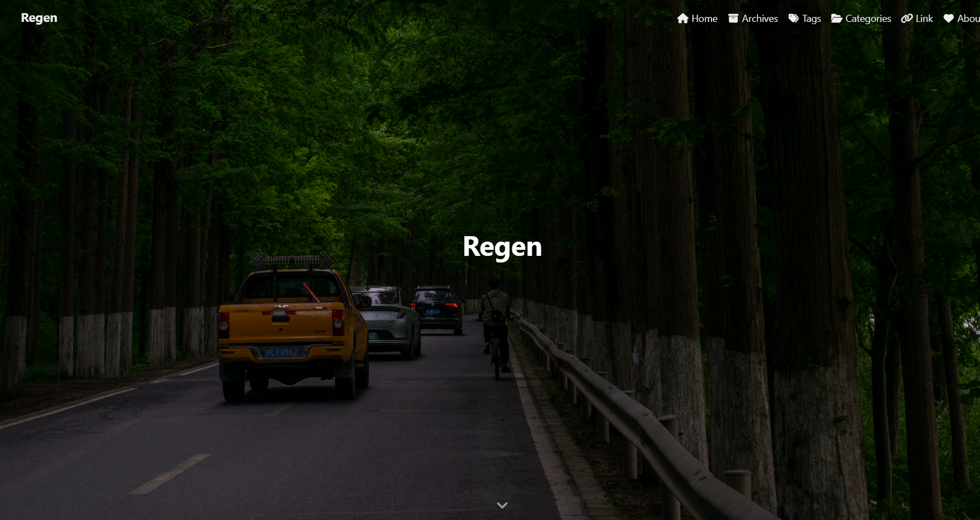
Task: Go to the Tags page
Action: pos(805,19)
